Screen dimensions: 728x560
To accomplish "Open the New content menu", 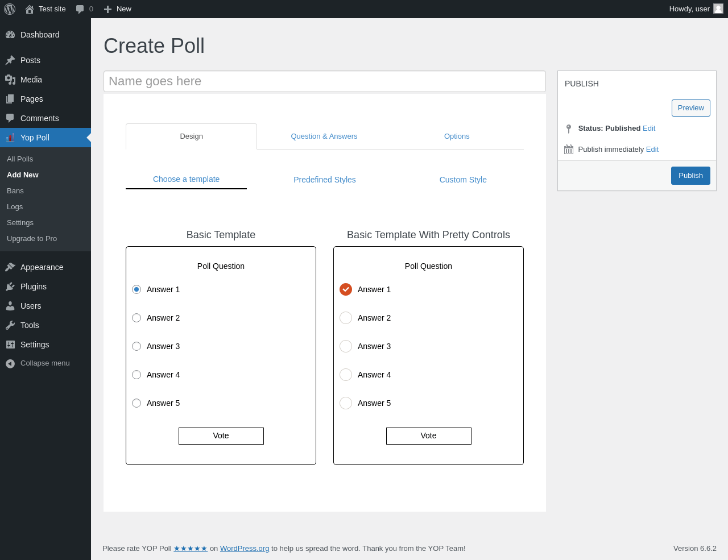I will (x=118, y=9).
